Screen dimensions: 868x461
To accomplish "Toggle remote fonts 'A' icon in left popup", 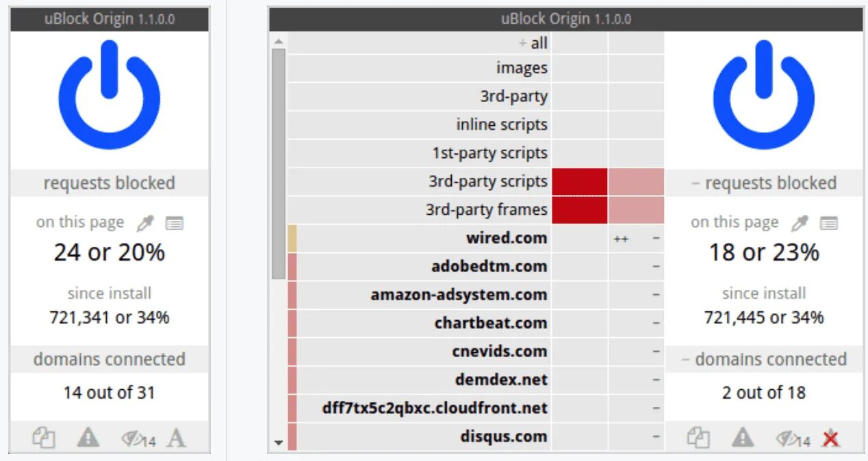I will click(x=177, y=438).
